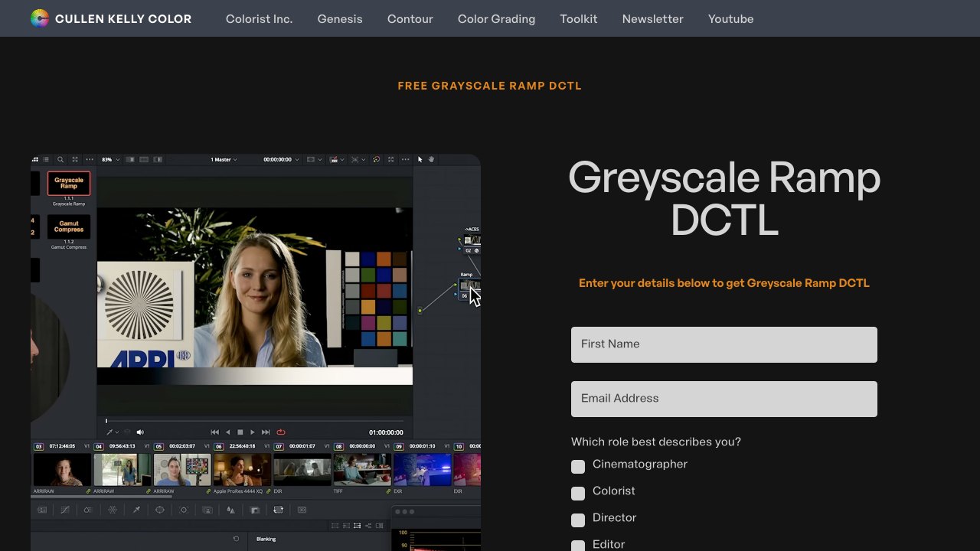Check the Colorist role checkbox
This screenshot has height=551, width=980.
point(578,493)
